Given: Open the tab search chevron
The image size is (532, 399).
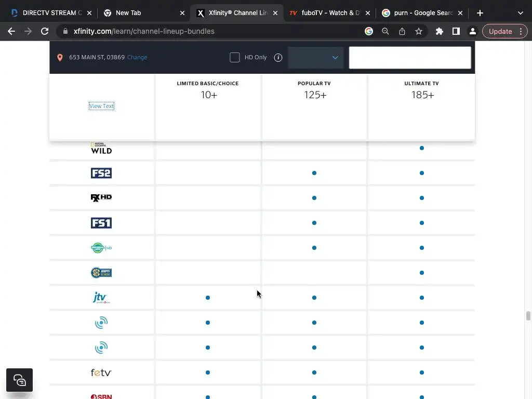Looking at the screenshot, I should 521,13.
